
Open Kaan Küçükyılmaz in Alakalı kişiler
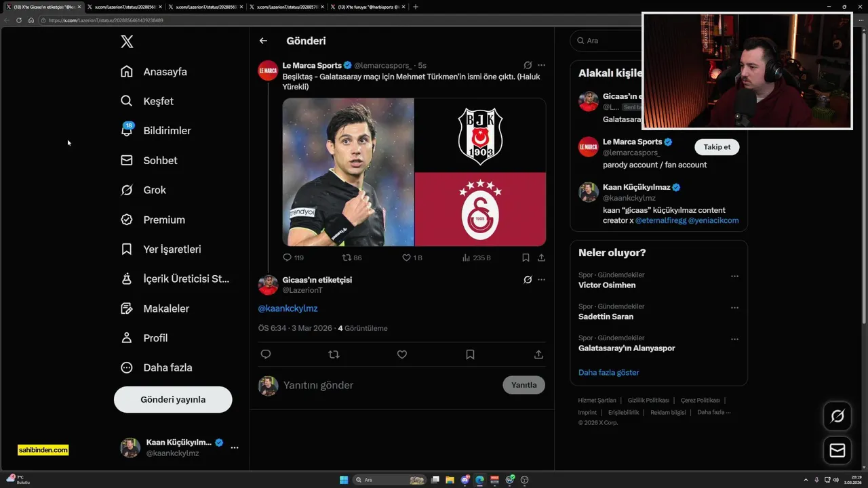636,188
